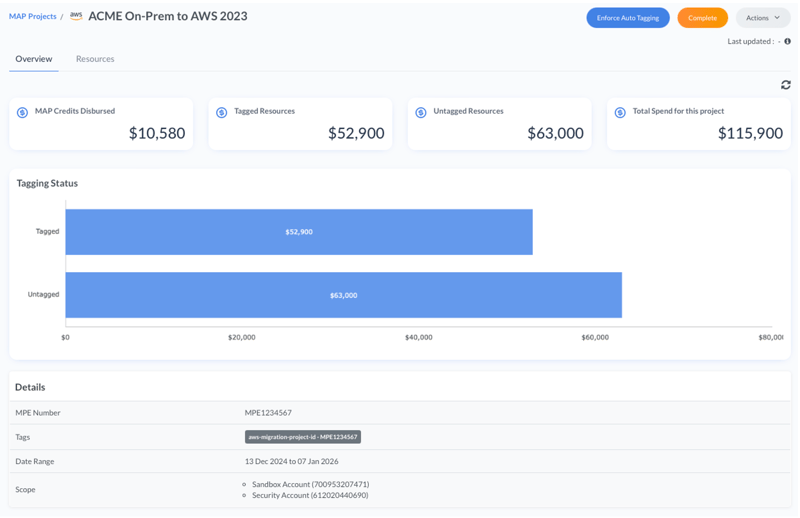
Task: Click the $10,580 MAP credits value
Action: (x=157, y=133)
